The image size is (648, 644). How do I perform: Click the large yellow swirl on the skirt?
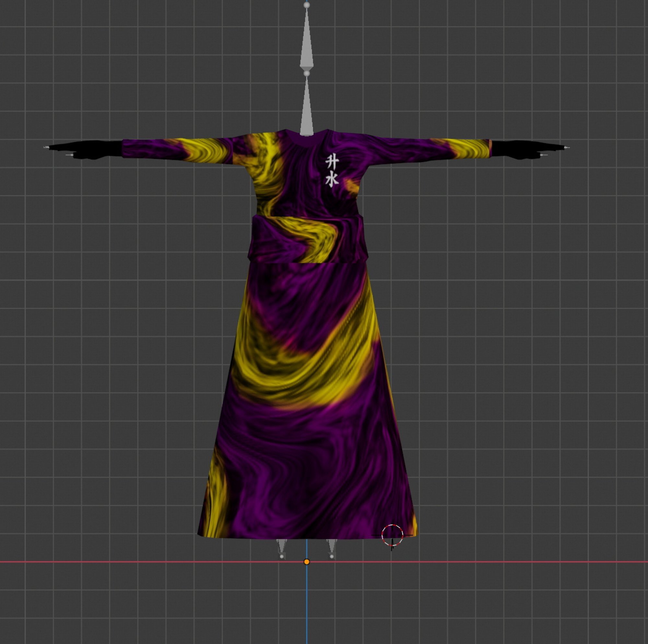pos(302,372)
